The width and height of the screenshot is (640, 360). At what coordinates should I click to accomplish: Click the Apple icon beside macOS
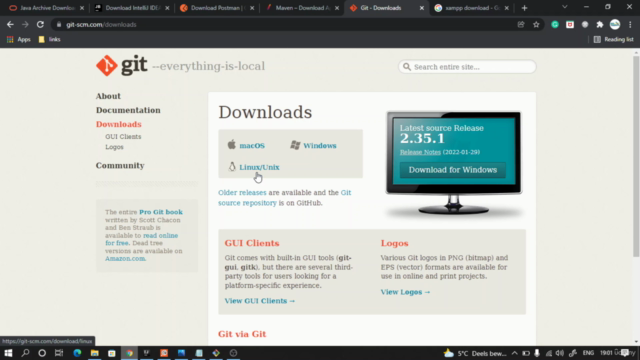tap(231, 144)
